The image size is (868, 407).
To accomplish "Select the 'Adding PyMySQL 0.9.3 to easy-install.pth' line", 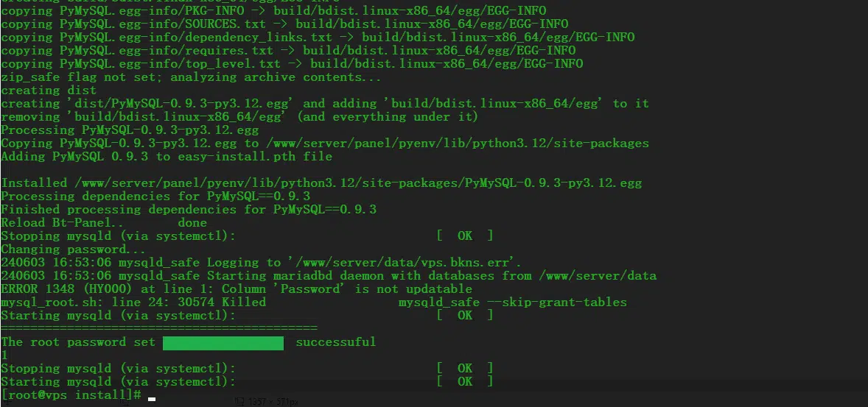I will point(167,157).
